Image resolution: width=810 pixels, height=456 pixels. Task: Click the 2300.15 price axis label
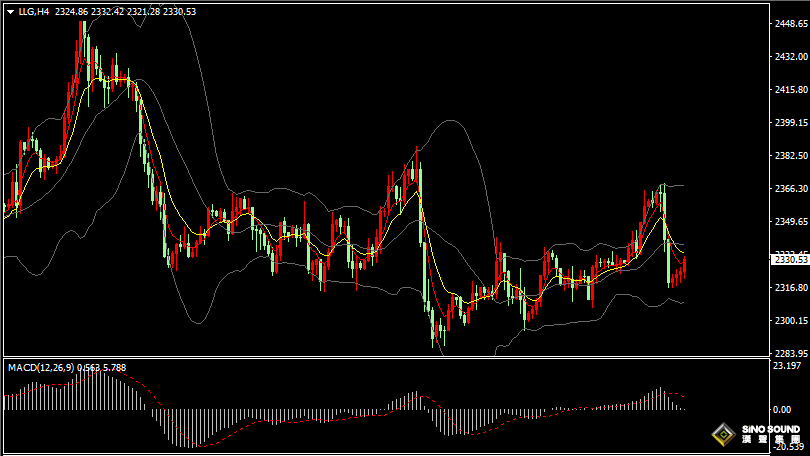[x=789, y=321]
